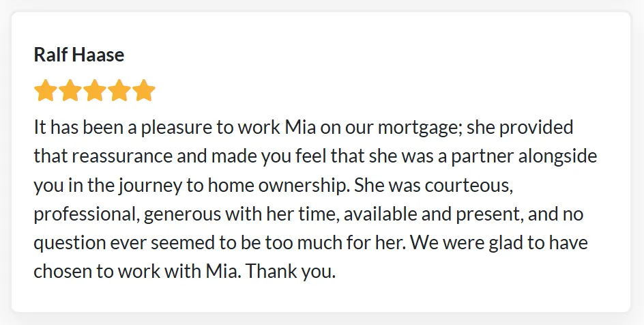Click 'Mia' in the first review line
This screenshot has width=644, height=325.
point(300,128)
